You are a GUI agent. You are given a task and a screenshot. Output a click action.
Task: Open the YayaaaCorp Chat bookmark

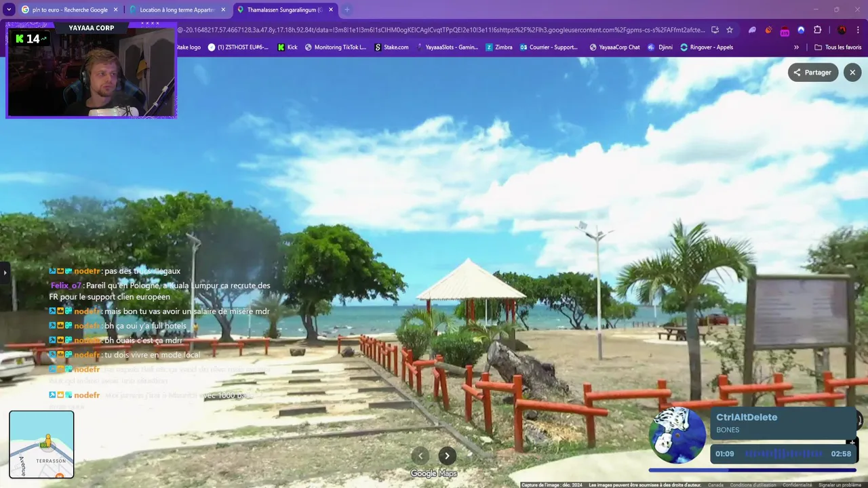click(x=614, y=47)
